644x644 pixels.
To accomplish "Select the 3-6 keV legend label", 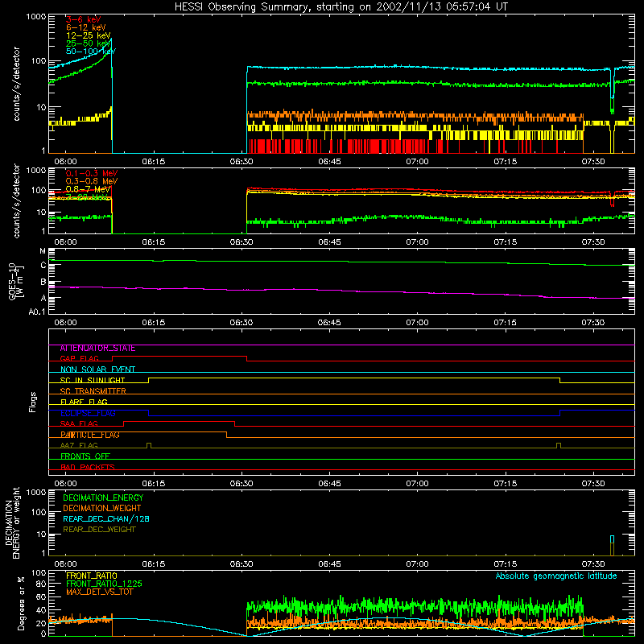I will 83,19.
